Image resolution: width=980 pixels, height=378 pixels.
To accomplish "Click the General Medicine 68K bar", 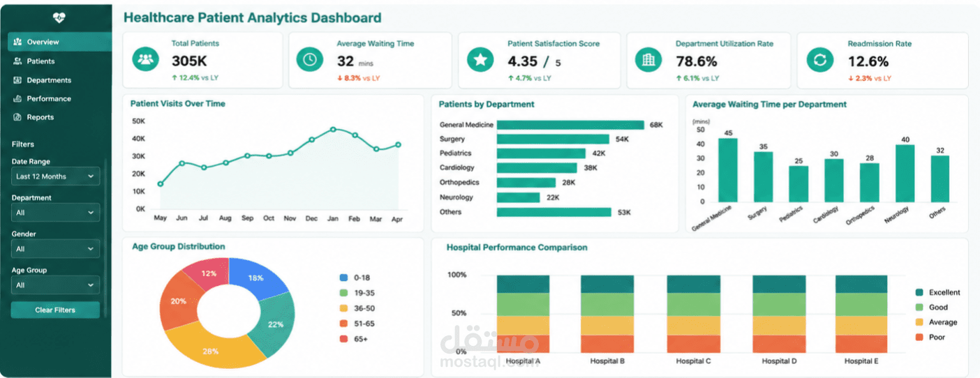I will tap(570, 125).
